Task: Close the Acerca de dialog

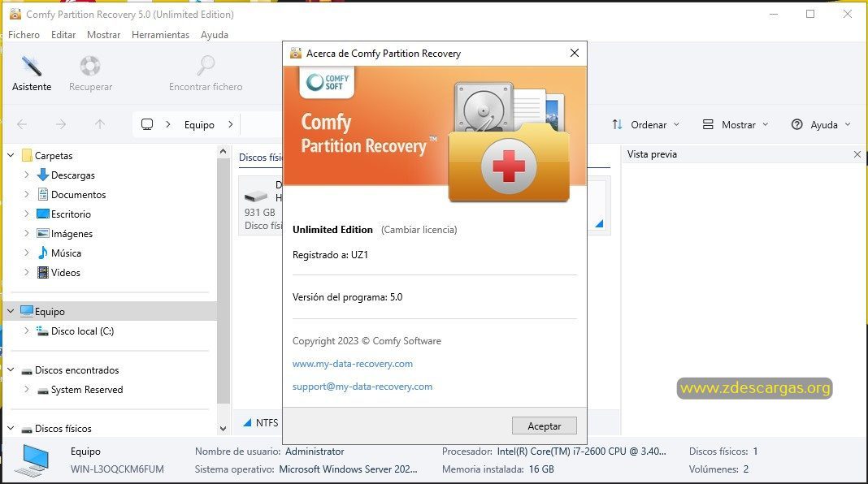Action: tap(575, 53)
